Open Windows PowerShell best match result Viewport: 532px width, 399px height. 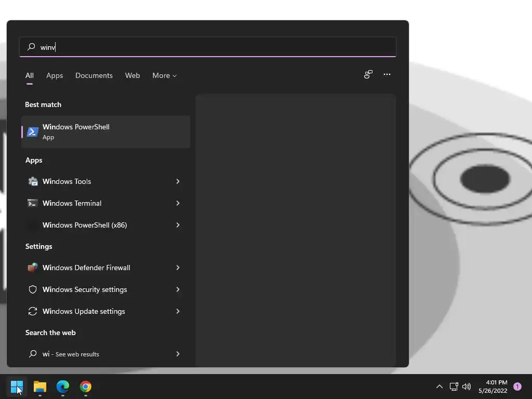[x=105, y=131]
